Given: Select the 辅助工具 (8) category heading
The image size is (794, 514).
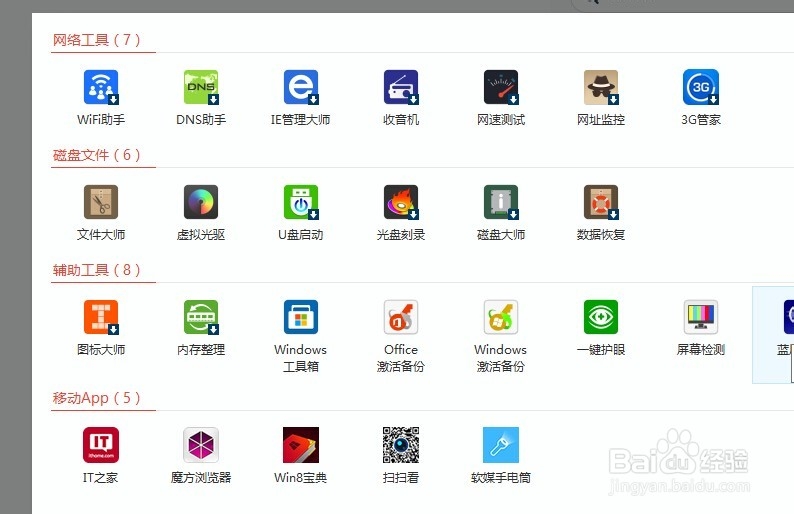Looking at the screenshot, I should [97, 269].
